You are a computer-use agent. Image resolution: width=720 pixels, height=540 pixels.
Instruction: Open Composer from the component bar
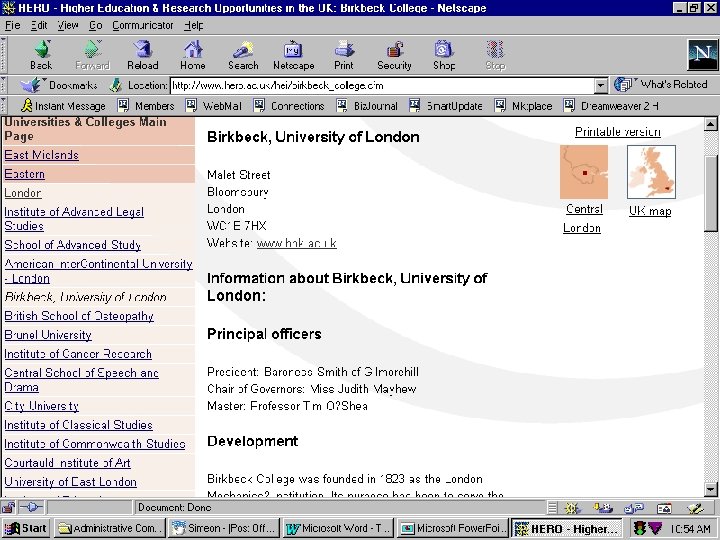click(695, 508)
